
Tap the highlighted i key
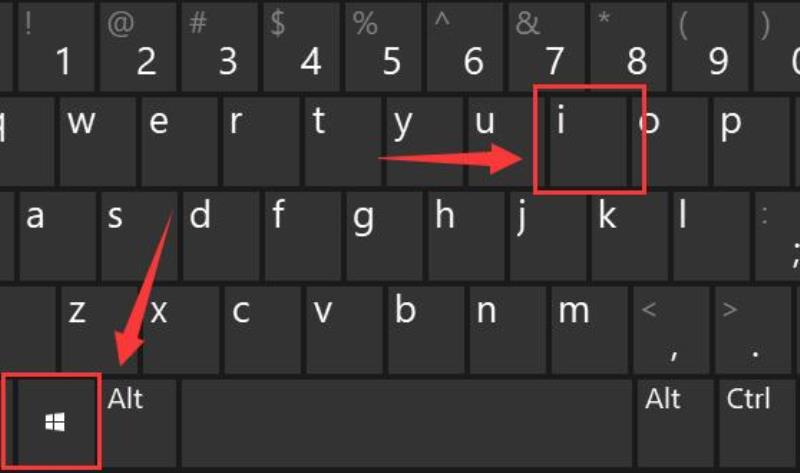tap(588, 141)
